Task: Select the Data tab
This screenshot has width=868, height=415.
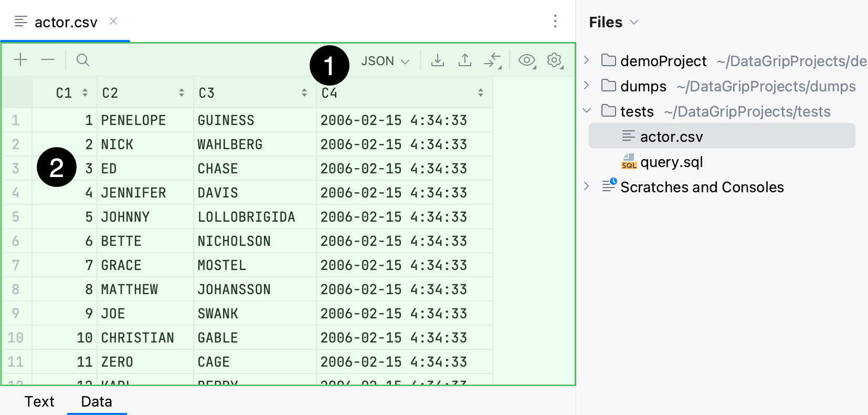Action: (97, 401)
